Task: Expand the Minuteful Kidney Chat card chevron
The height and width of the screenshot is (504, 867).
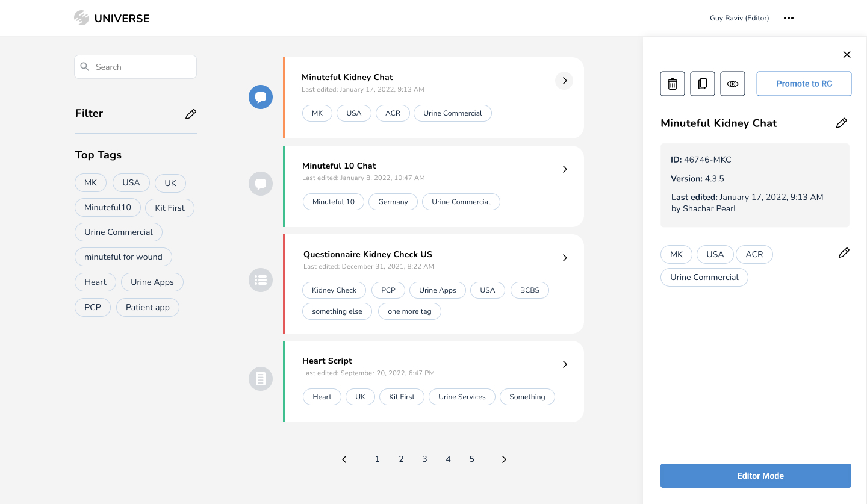Action: click(x=564, y=81)
